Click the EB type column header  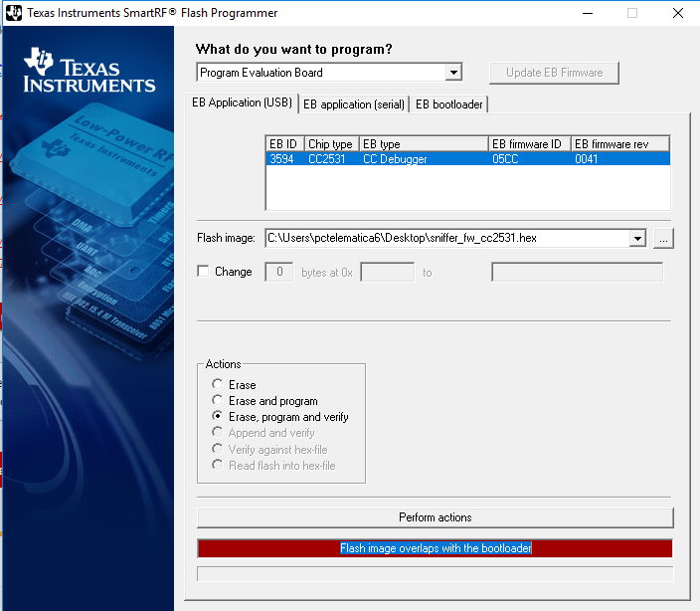[424, 144]
